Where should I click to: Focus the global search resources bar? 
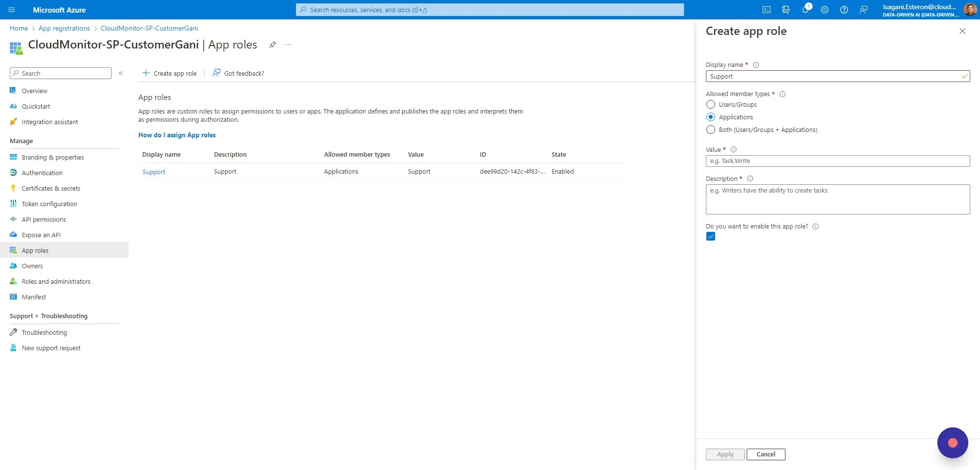click(x=490, y=10)
